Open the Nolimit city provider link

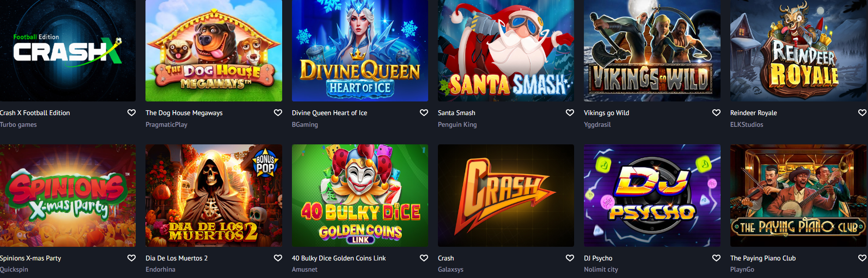tap(601, 269)
